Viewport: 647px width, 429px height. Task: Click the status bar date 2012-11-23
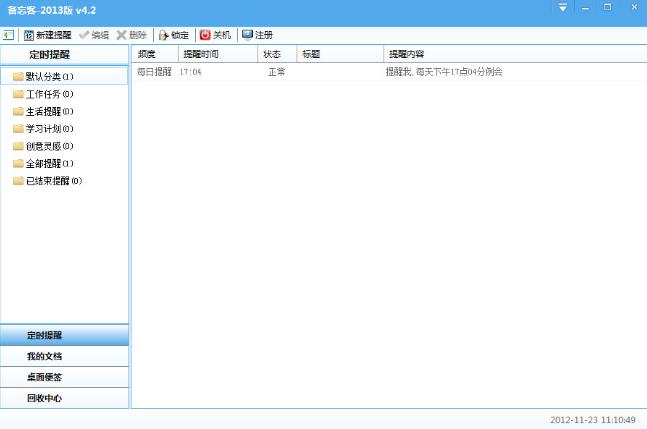[574, 420]
